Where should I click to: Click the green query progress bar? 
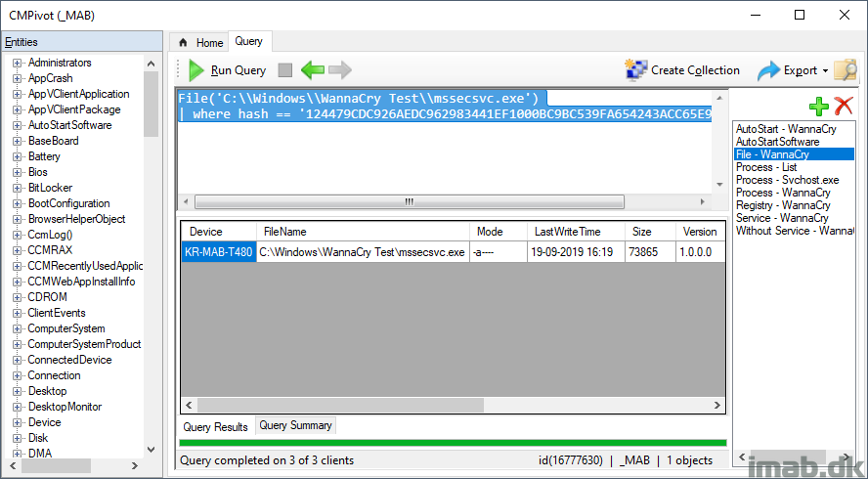[x=453, y=443]
